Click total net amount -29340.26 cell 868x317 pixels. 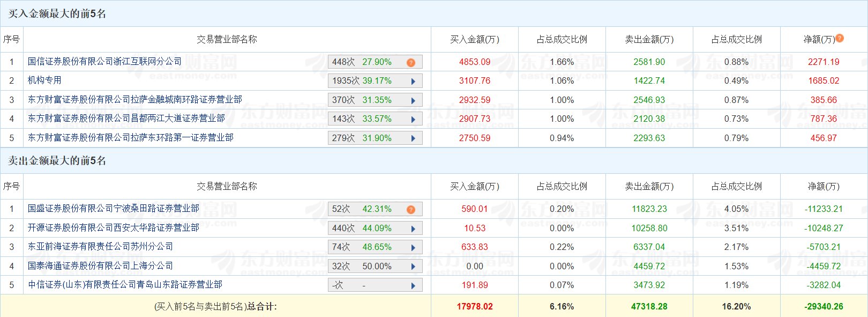pyautogui.click(x=824, y=307)
